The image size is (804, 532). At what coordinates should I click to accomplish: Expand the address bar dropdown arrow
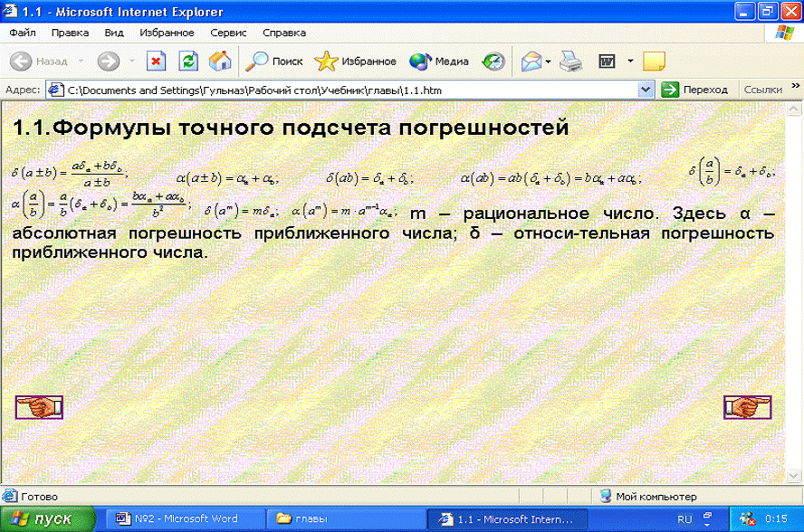point(646,90)
